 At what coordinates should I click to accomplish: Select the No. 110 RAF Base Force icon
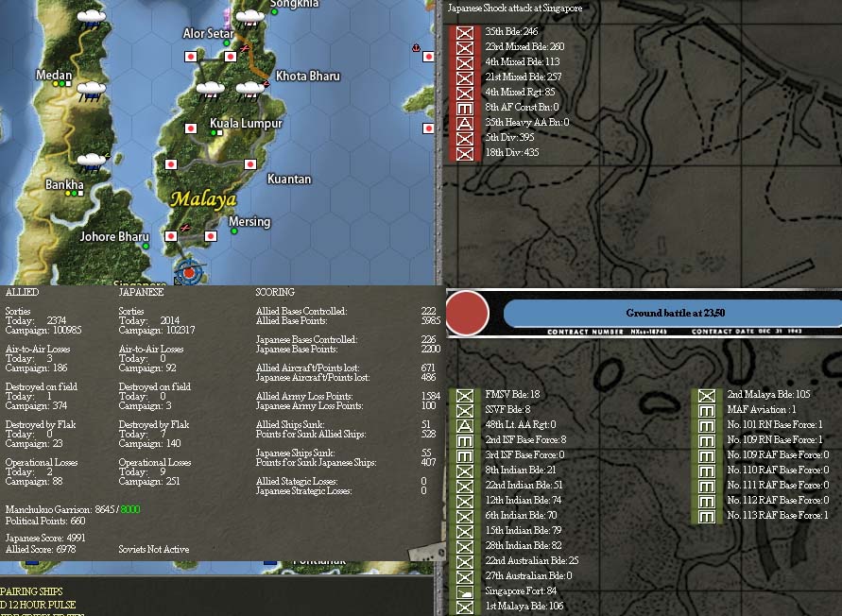click(707, 471)
